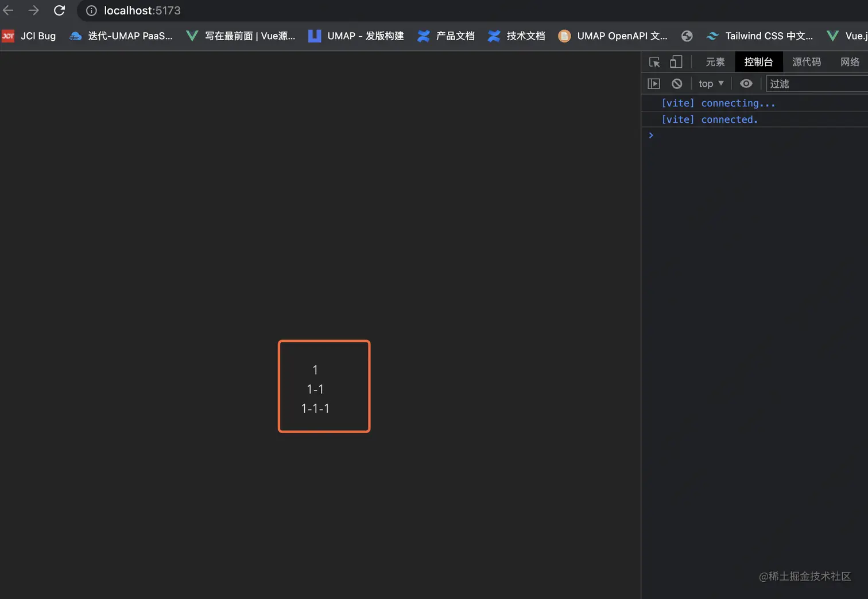Open the UMAP OpenAPI bookmark
Screen dimensions: 868x599
point(613,36)
